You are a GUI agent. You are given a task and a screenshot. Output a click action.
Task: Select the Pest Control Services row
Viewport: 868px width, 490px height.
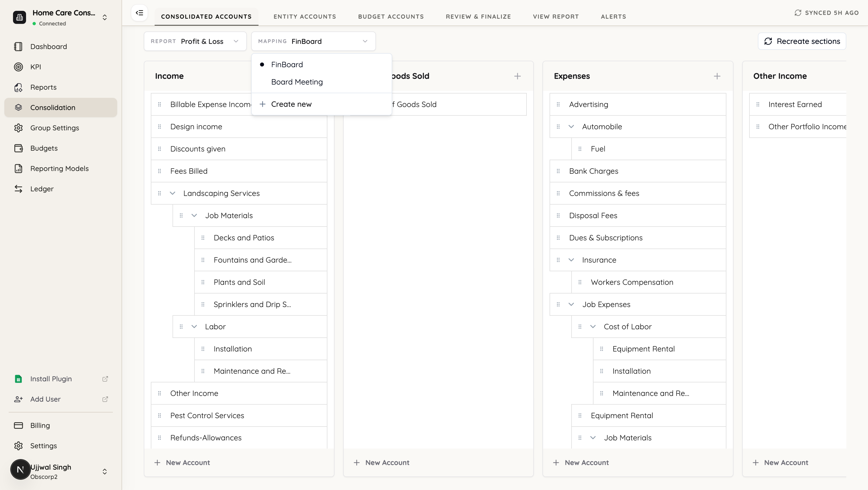point(239,415)
